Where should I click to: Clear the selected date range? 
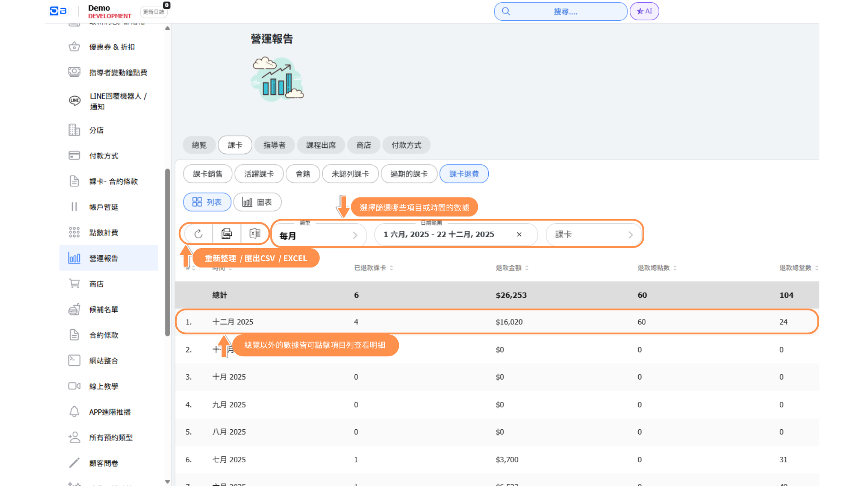[x=519, y=235]
